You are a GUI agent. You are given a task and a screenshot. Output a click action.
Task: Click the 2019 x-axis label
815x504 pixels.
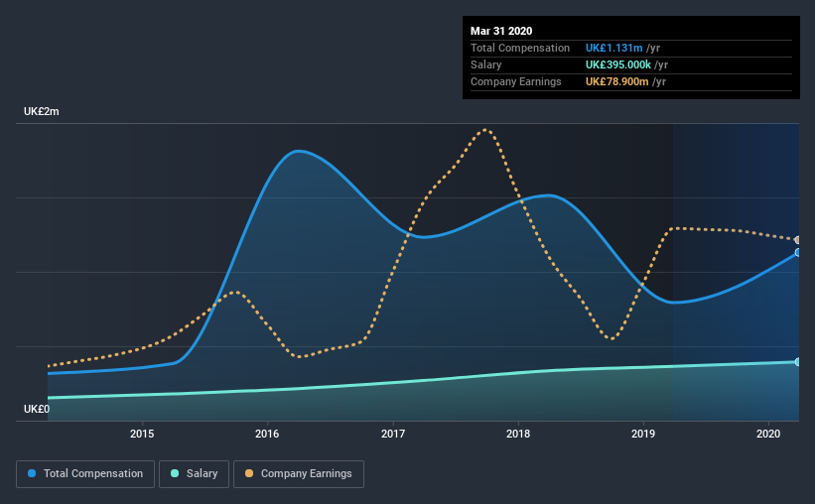click(643, 434)
